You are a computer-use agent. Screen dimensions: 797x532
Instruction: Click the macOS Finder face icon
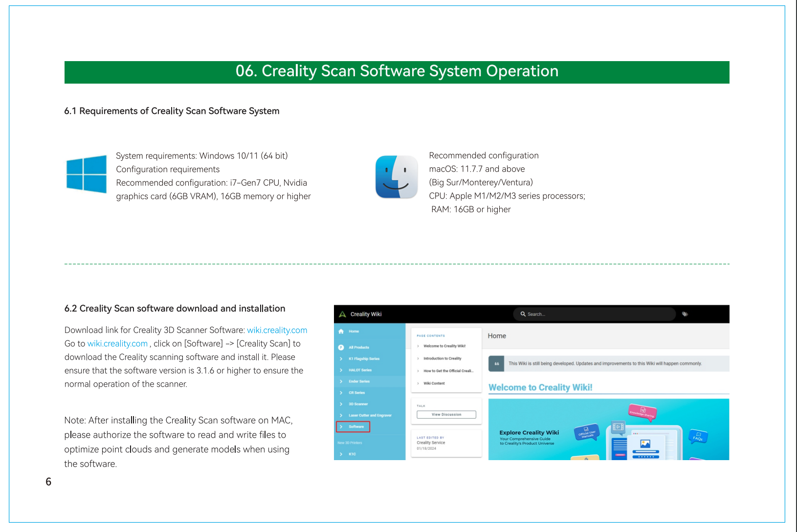(397, 177)
